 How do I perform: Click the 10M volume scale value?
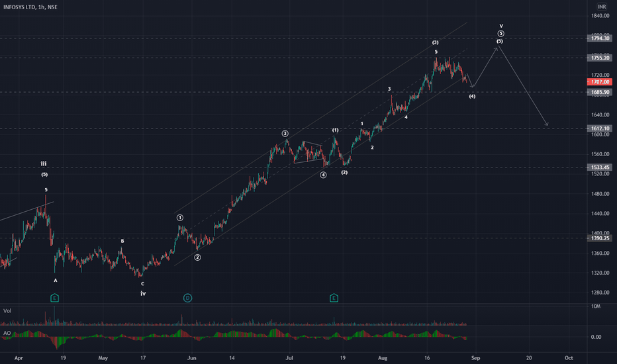[596, 306]
